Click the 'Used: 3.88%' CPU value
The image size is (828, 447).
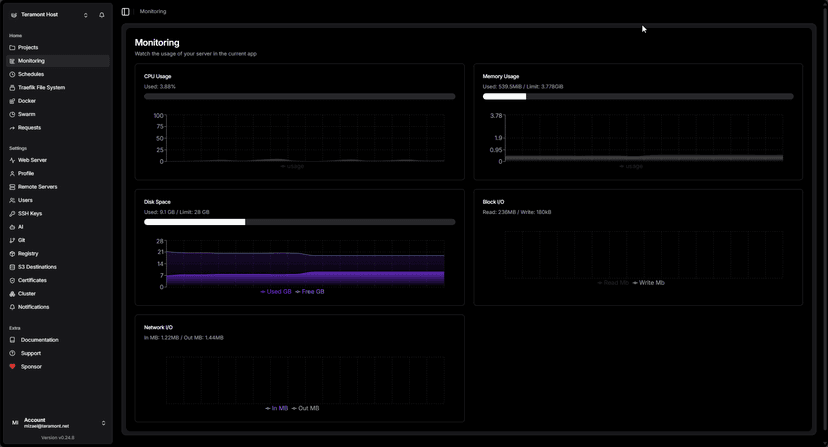(x=159, y=87)
